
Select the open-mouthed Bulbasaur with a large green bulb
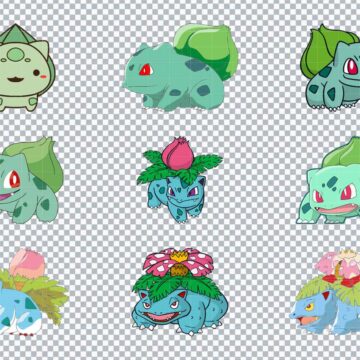[x=31, y=180]
